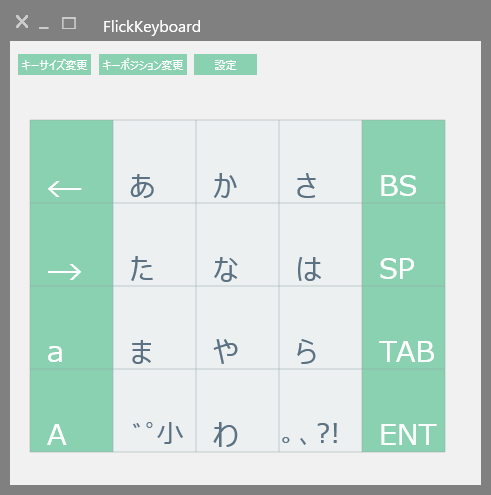Tap the あ kana key
Screen dimensions: 491x495
[155, 161]
